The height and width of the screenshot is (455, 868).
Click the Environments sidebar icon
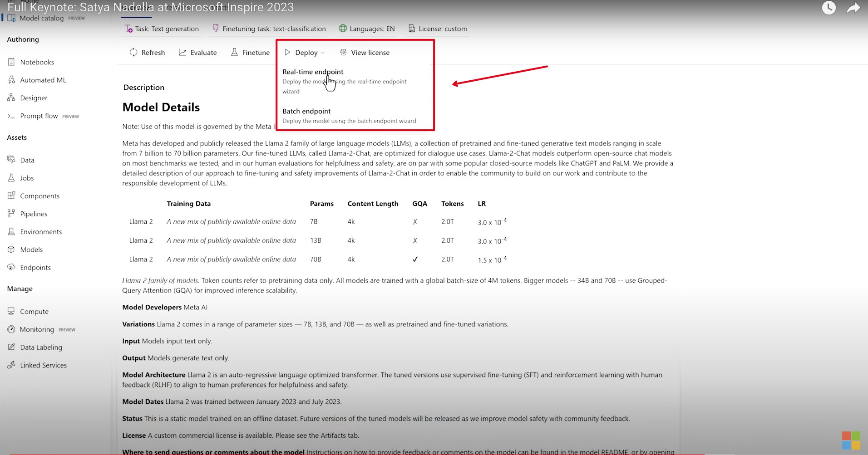tap(11, 231)
